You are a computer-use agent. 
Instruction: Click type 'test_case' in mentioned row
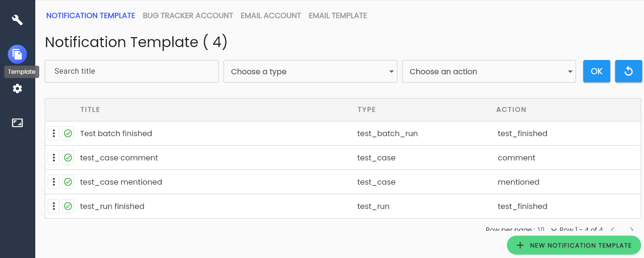pyautogui.click(x=376, y=182)
